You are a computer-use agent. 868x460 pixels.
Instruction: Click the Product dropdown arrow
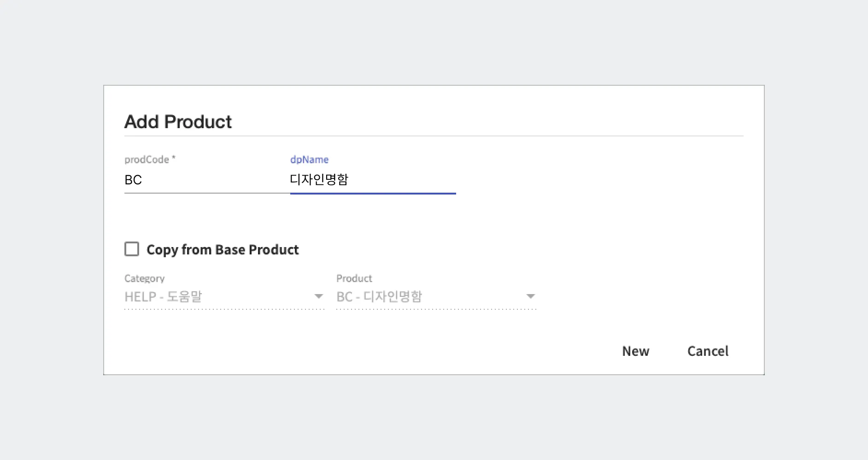531,296
